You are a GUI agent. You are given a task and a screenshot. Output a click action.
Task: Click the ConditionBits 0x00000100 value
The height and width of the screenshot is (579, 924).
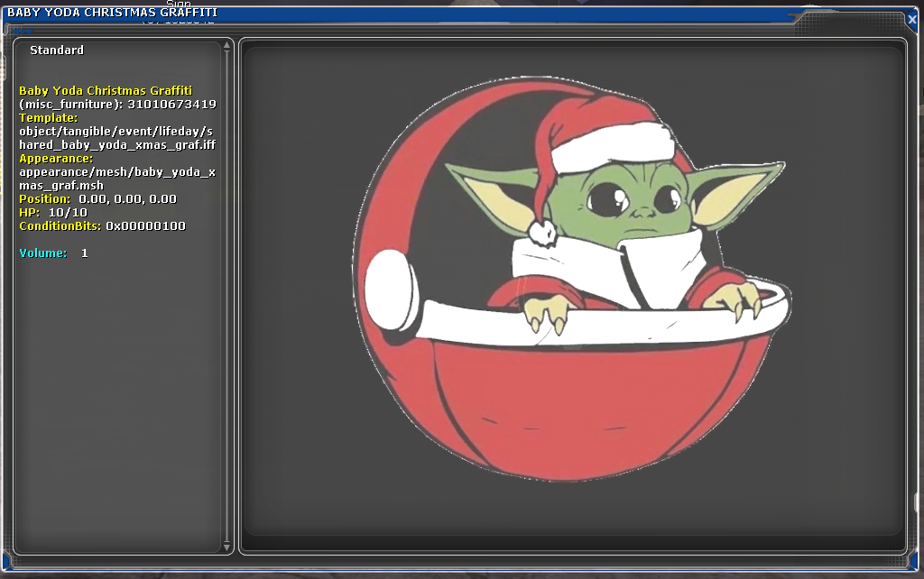point(145,226)
